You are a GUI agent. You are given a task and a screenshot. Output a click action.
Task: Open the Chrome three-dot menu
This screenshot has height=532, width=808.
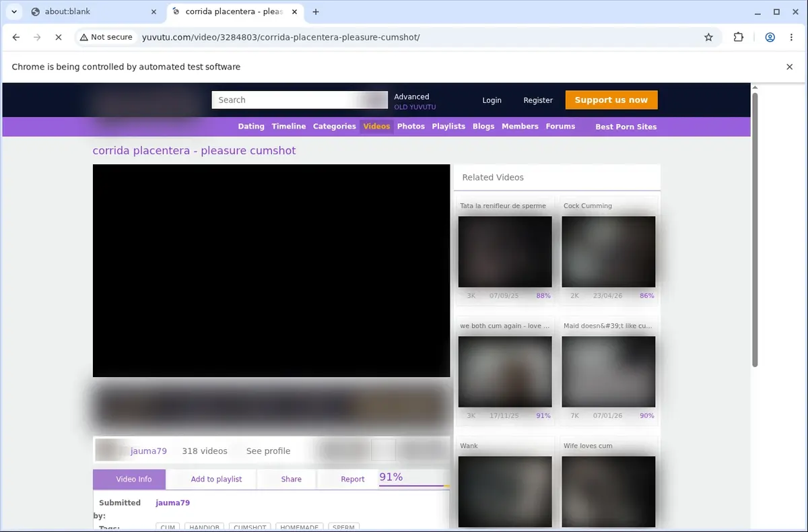[791, 38]
